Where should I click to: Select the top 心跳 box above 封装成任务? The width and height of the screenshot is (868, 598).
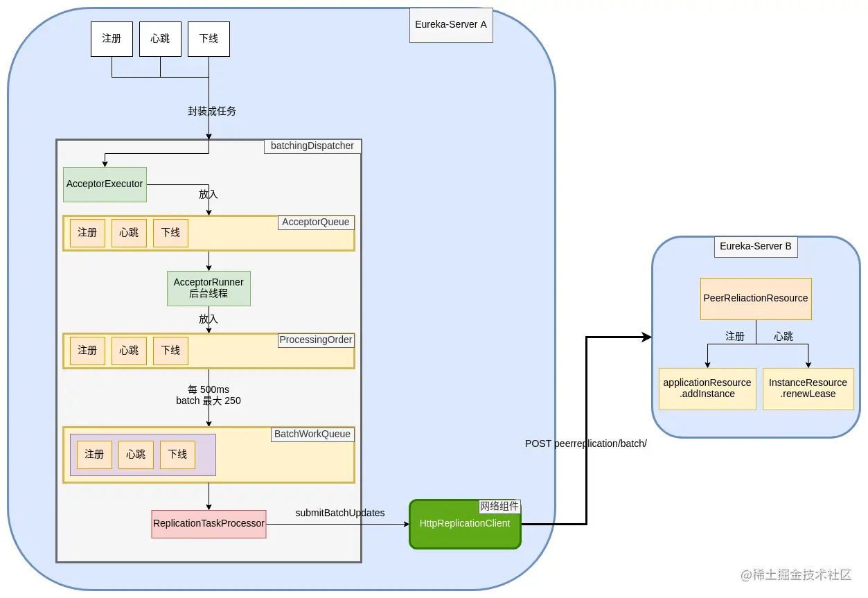(160, 39)
